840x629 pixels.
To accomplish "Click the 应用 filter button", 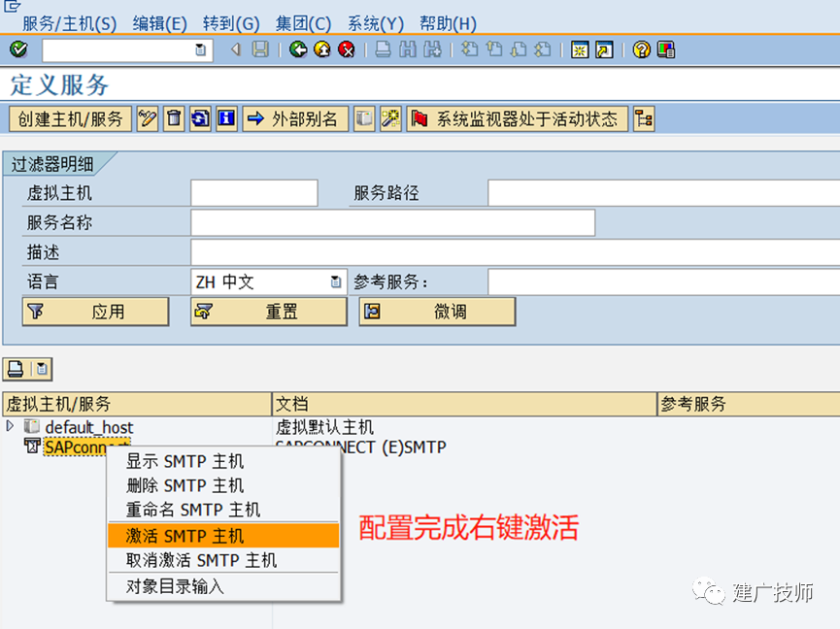I will point(95,311).
